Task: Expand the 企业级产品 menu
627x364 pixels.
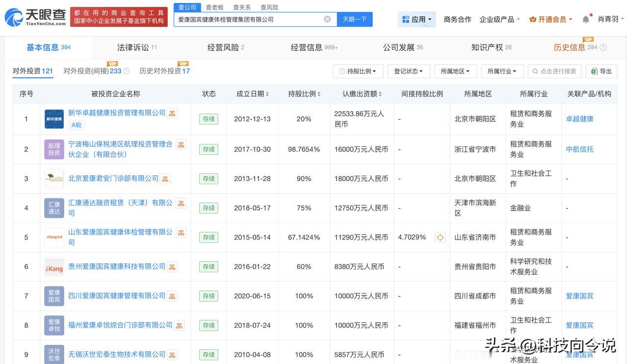Action: pyautogui.click(x=500, y=19)
